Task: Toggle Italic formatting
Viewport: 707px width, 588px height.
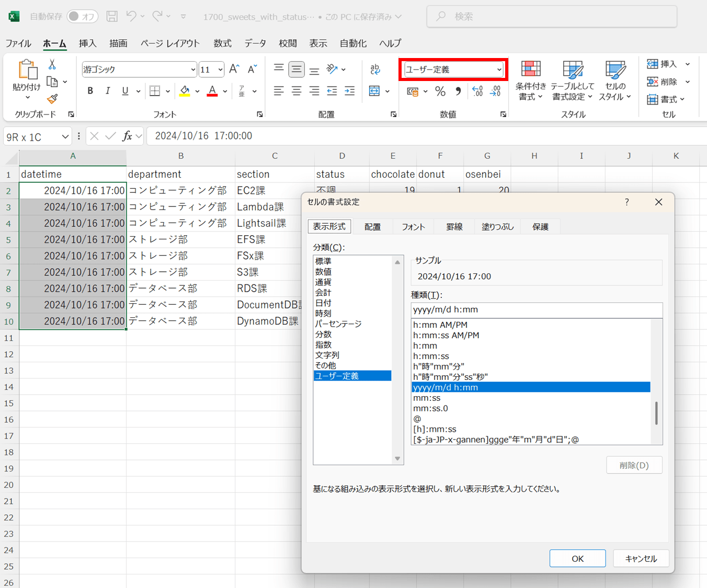Action: pyautogui.click(x=108, y=91)
